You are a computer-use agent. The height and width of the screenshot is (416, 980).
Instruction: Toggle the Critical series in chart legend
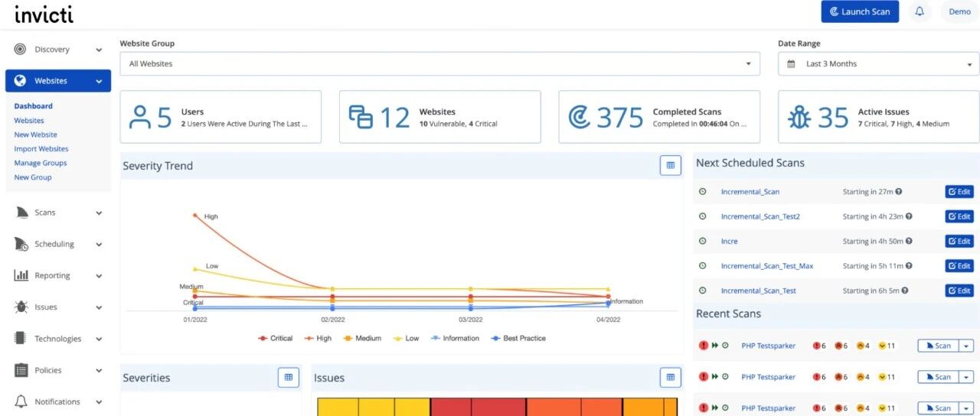[x=276, y=338]
